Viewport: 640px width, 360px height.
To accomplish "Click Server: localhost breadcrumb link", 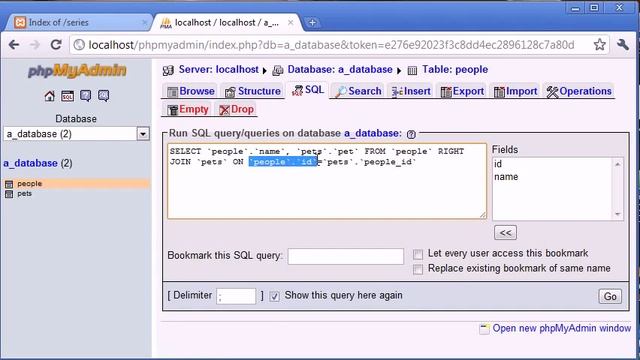I will tap(218, 69).
